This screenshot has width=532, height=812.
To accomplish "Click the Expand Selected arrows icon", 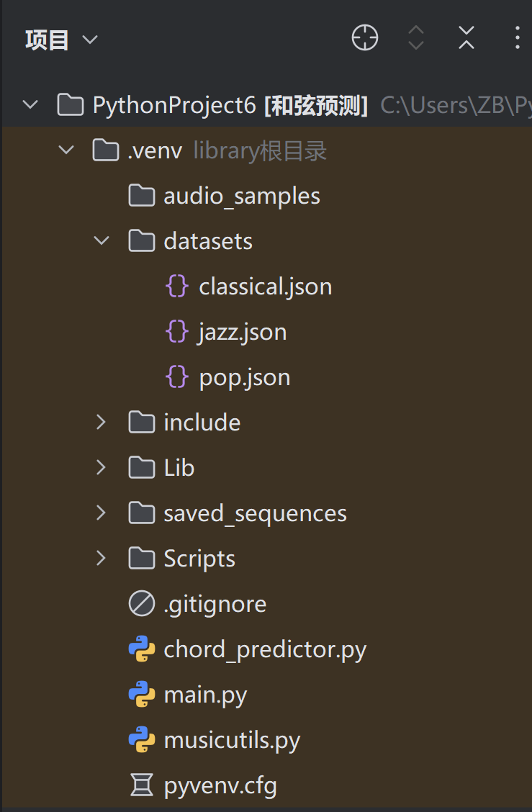I will coord(415,38).
